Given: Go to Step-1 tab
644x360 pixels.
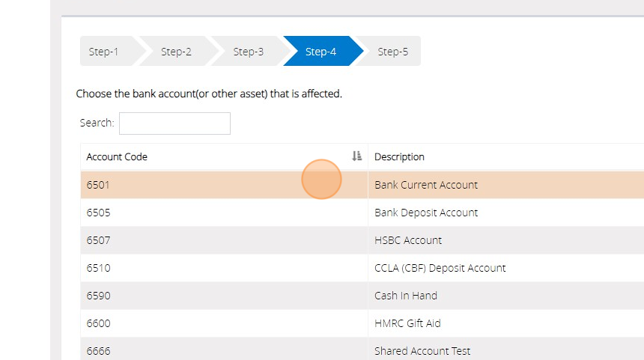Looking at the screenshot, I should tap(104, 52).
